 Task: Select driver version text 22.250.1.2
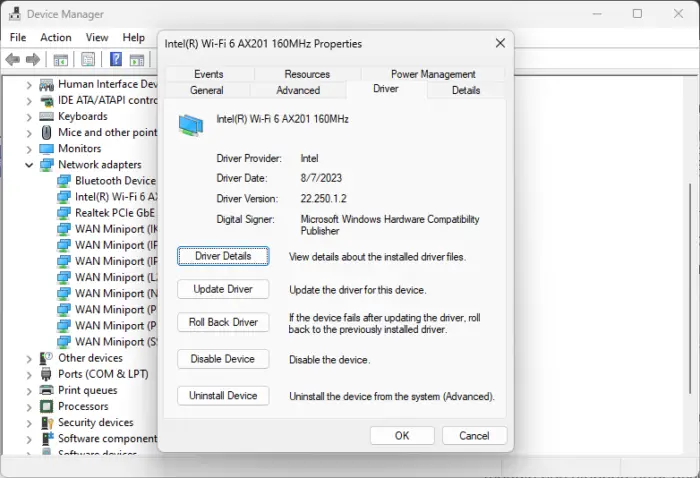pyautogui.click(x=324, y=199)
